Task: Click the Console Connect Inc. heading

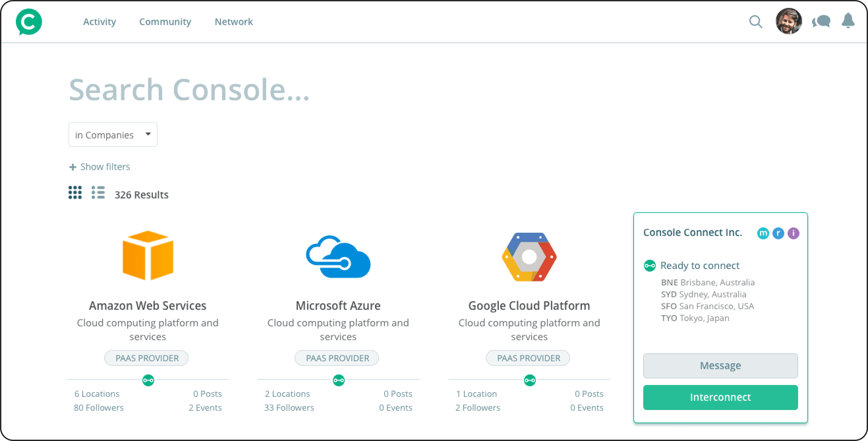Action: 692,232
